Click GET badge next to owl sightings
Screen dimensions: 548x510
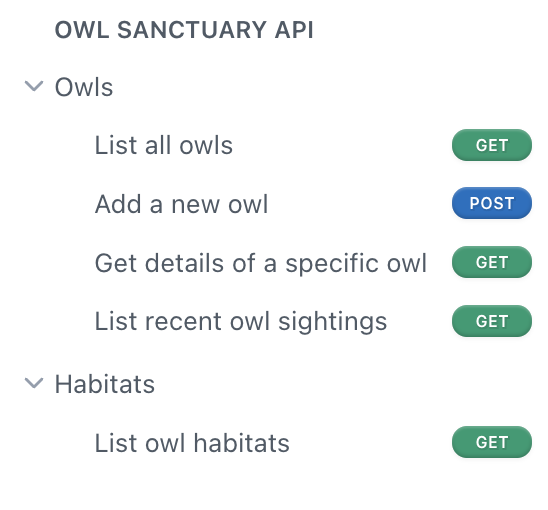coord(492,321)
